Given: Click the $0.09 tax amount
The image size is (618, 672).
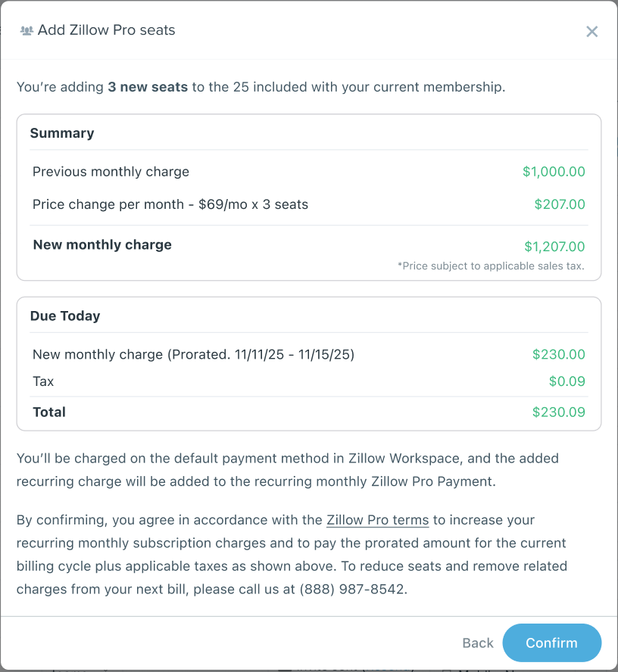Looking at the screenshot, I should (x=567, y=381).
